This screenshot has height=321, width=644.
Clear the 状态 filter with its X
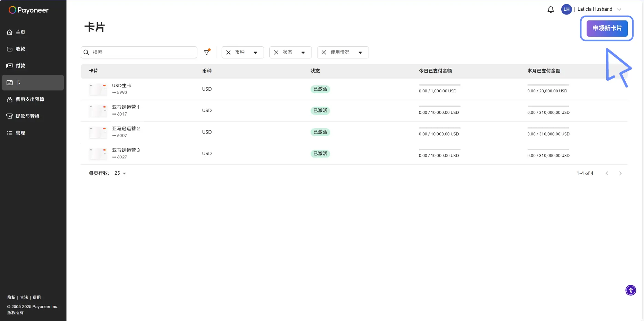tap(276, 52)
